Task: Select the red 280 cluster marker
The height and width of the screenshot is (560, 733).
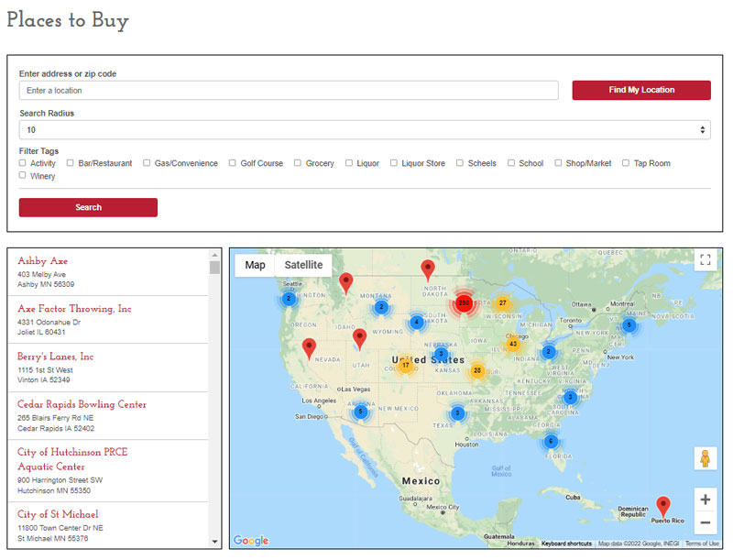Action: point(464,302)
